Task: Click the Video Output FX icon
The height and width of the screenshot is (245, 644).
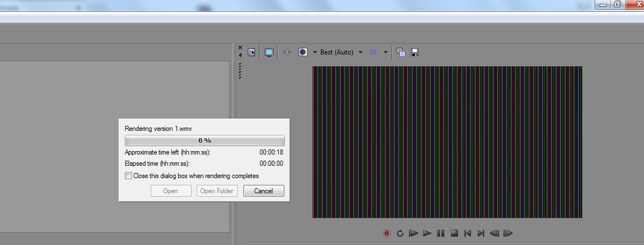Action: point(287,52)
